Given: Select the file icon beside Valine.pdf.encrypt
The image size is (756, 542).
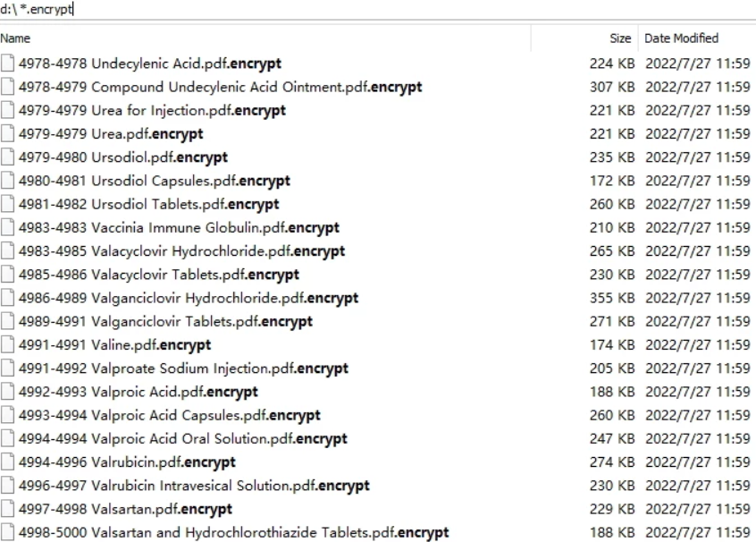Looking at the screenshot, I should point(9,344).
